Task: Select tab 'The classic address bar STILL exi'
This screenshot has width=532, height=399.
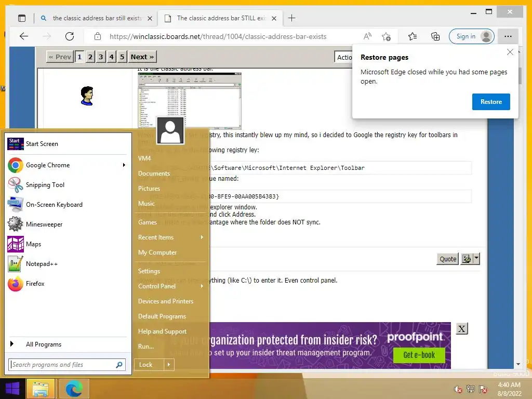Action: click(221, 18)
